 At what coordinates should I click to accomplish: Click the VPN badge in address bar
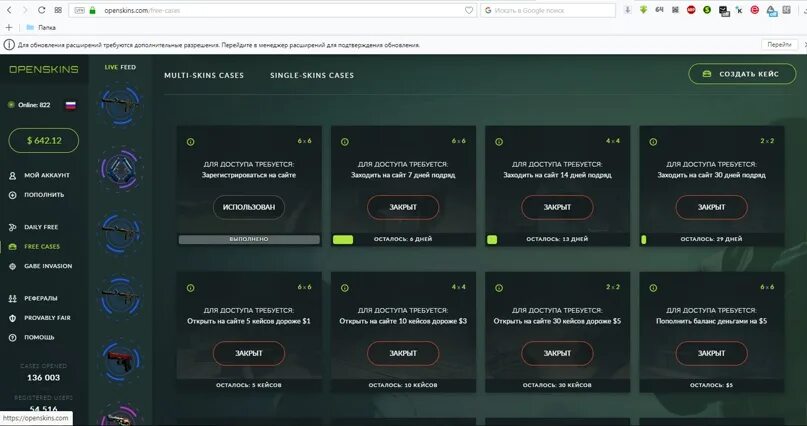(x=79, y=10)
